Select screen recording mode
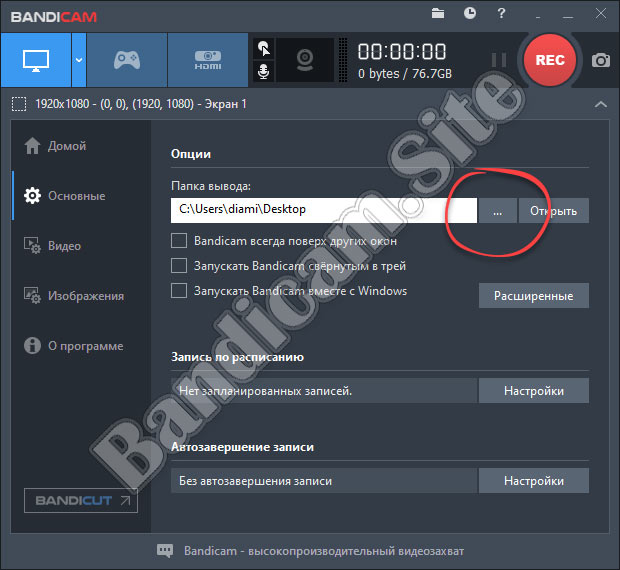Image resolution: width=620 pixels, height=570 pixels. point(36,60)
